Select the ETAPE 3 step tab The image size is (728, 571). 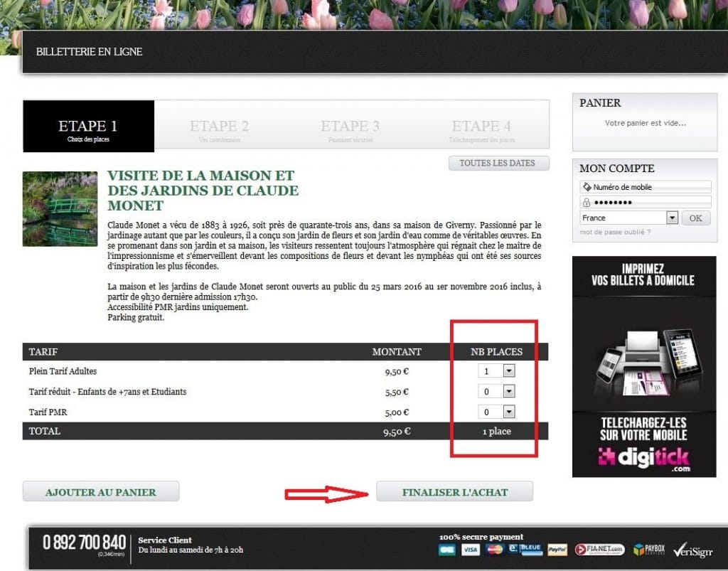(x=350, y=127)
